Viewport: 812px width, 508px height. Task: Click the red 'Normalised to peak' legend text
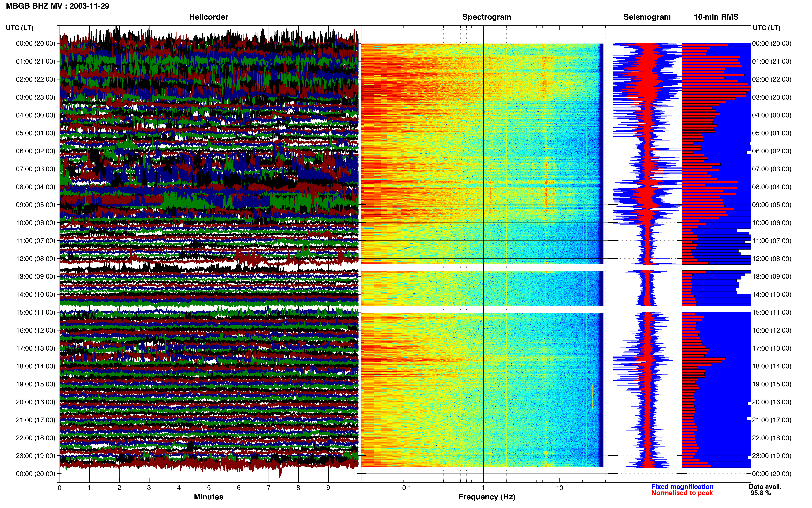point(682,493)
